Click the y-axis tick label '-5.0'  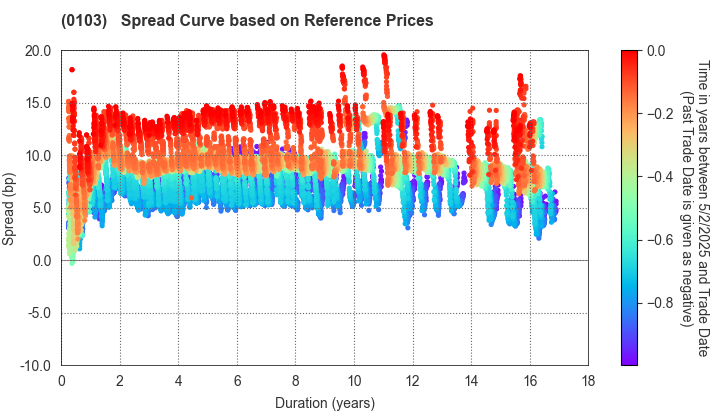(39, 314)
